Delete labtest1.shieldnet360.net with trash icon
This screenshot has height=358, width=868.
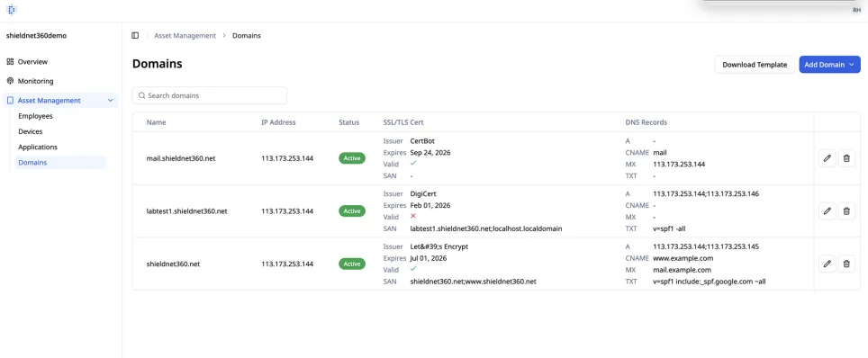[x=846, y=210]
